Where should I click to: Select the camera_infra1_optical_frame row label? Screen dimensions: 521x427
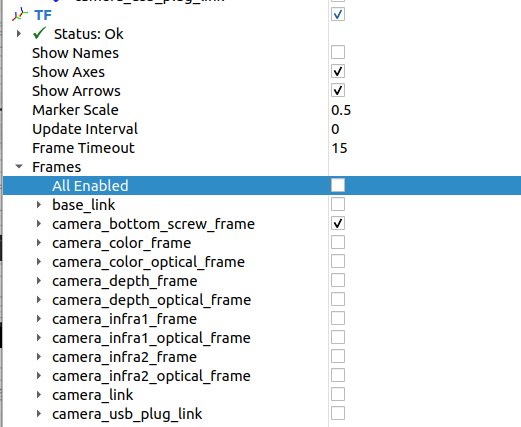tap(151, 338)
